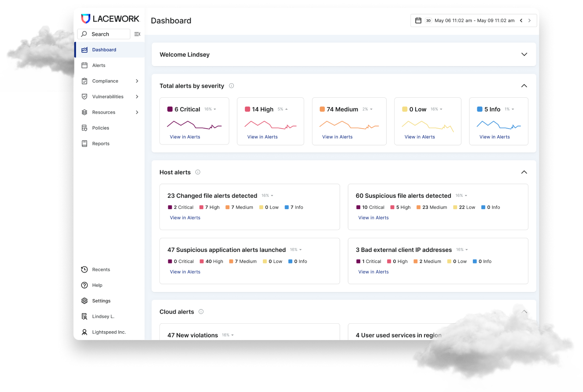Click the 3D time range badge

[428, 20]
